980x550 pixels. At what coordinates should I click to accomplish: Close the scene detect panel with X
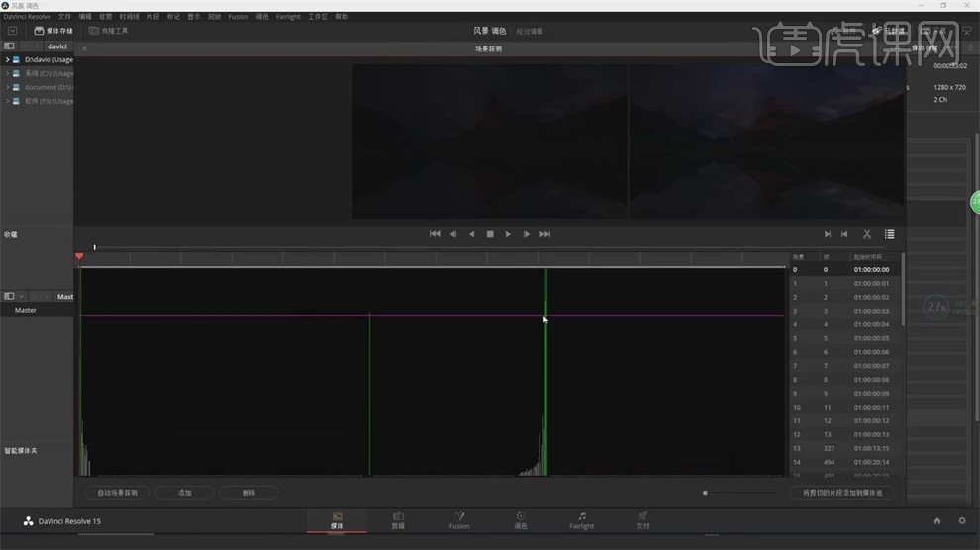pos(84,48)
